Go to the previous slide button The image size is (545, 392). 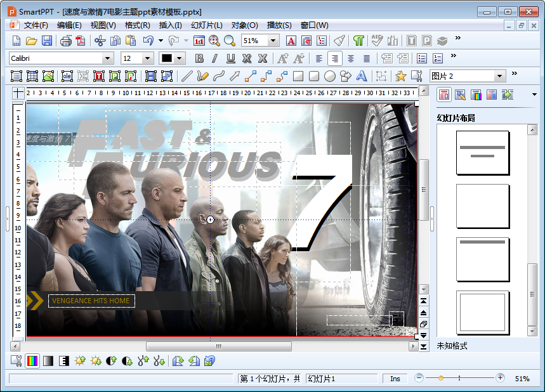(x=423, y=313)
